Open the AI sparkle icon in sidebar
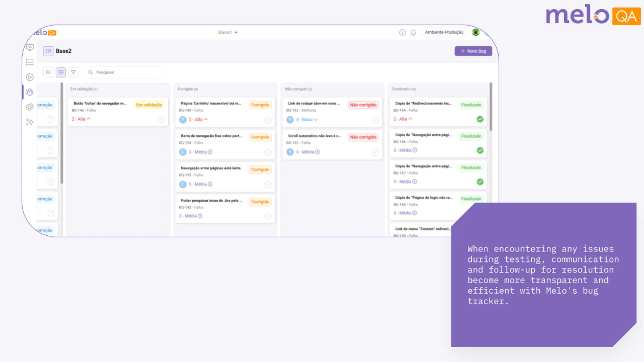Viewport: 644px width, 362px height. click(30, 122)
